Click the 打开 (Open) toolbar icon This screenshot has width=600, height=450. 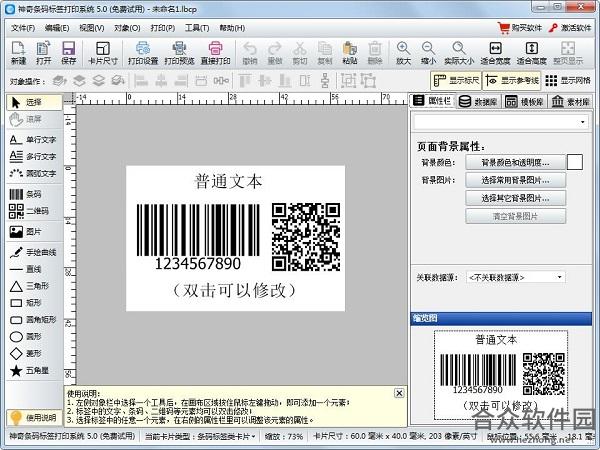tap(43, 53)
